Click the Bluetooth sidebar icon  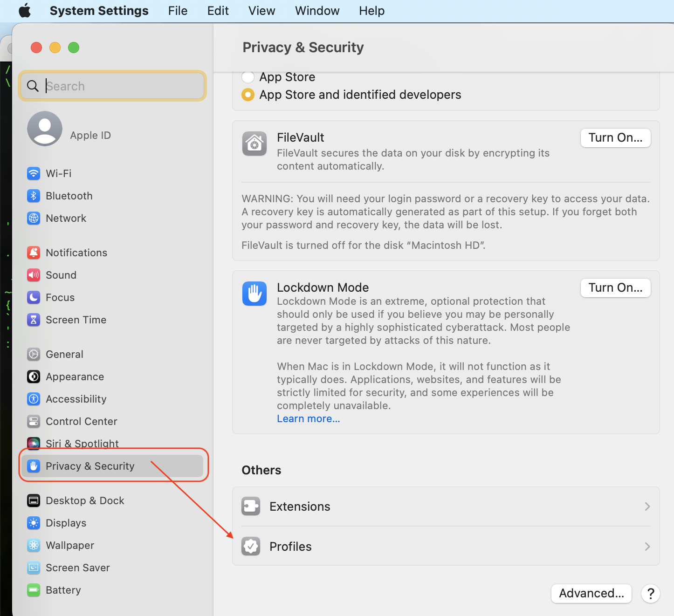click(34, 196)
